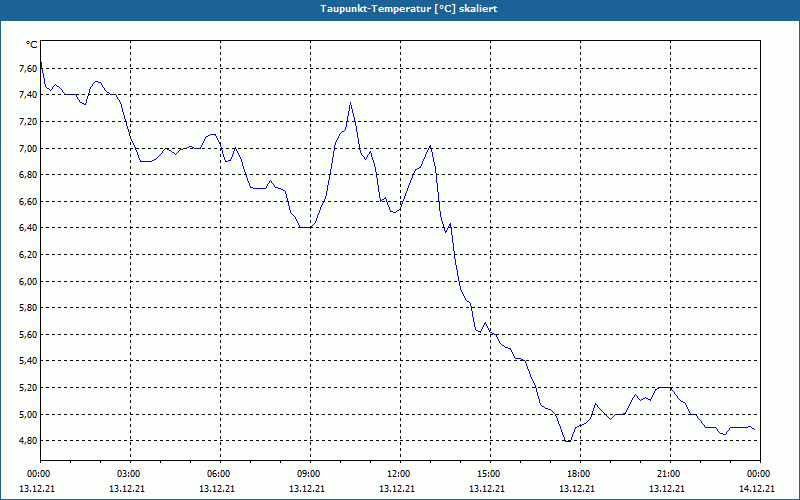Click the 7,60 y-axis label

click(28, 68)
